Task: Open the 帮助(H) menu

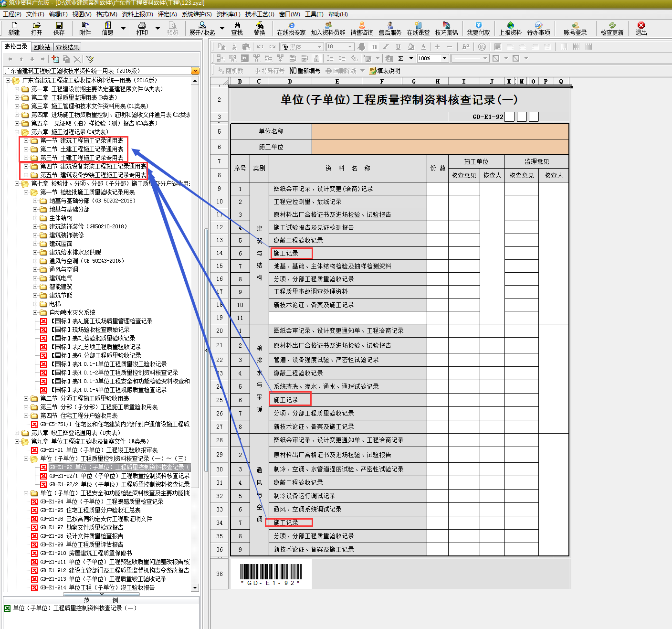Action: (x=338, y=14)
